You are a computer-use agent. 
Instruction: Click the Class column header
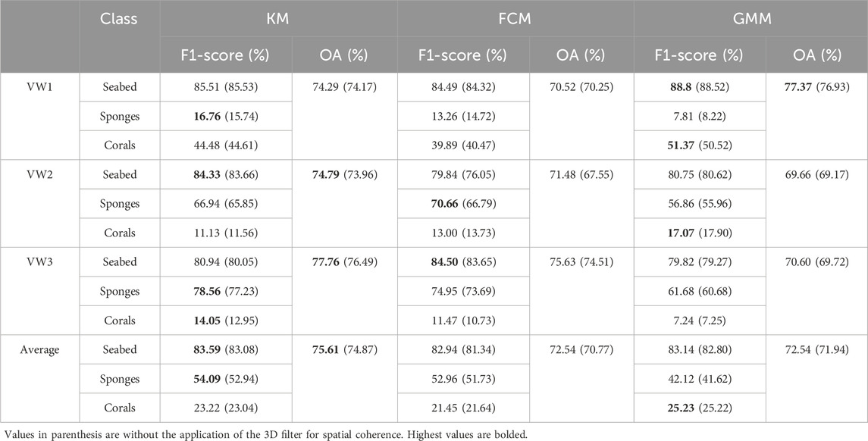tap(118, 17)
